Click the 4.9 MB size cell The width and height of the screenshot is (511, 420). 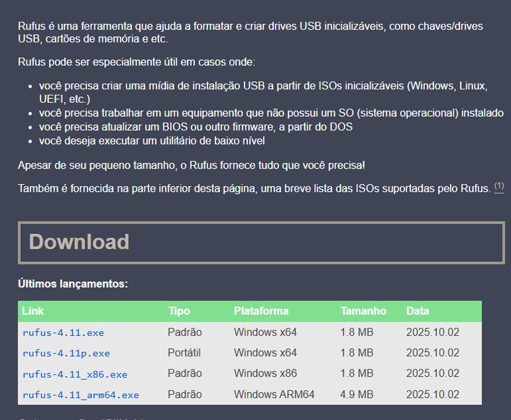357,395
